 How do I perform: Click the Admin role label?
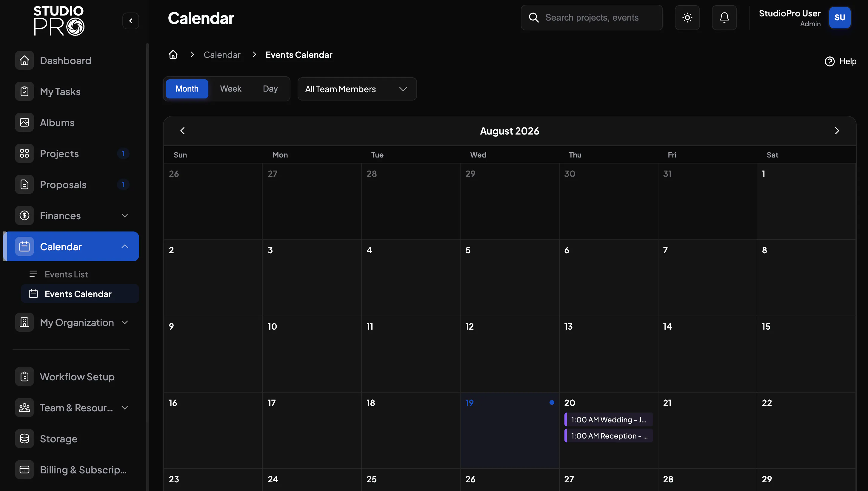click(810, 24)
